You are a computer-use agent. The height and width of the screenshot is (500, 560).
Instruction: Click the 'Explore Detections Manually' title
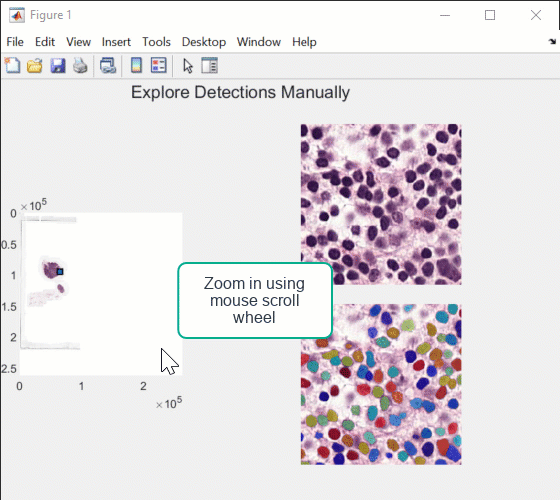point(240,92)
